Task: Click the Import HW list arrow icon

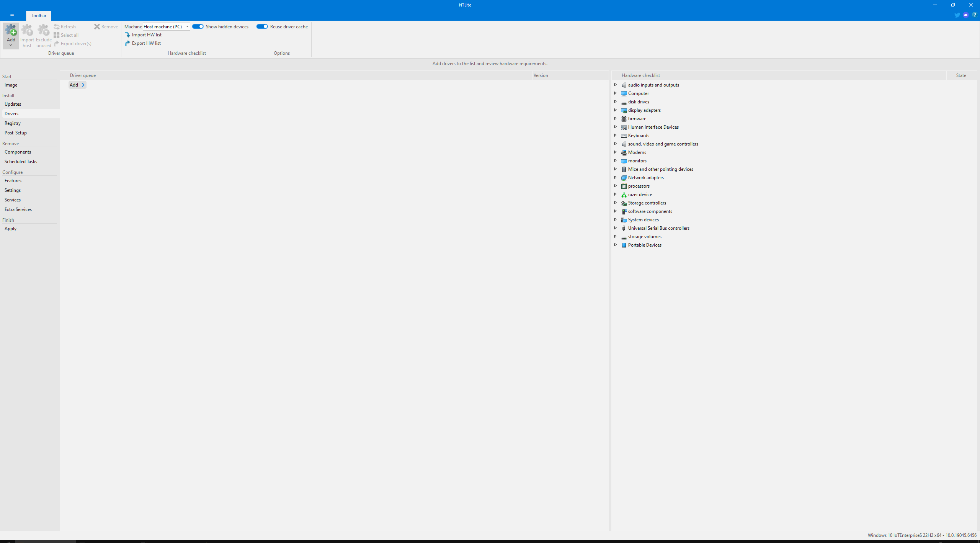Action: tap(127, 35)
